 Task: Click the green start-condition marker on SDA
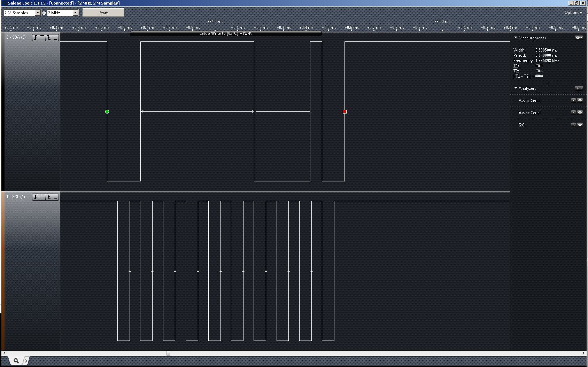coord(107,112)
